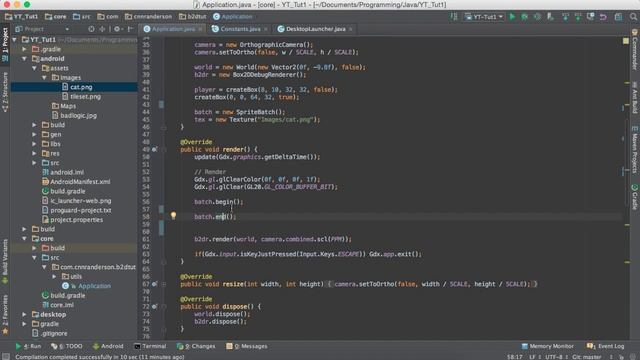Click the collapse all icon in Project panel
This screenshot has height=360, width=640.
pyautogui.click(x=102, y=29)
